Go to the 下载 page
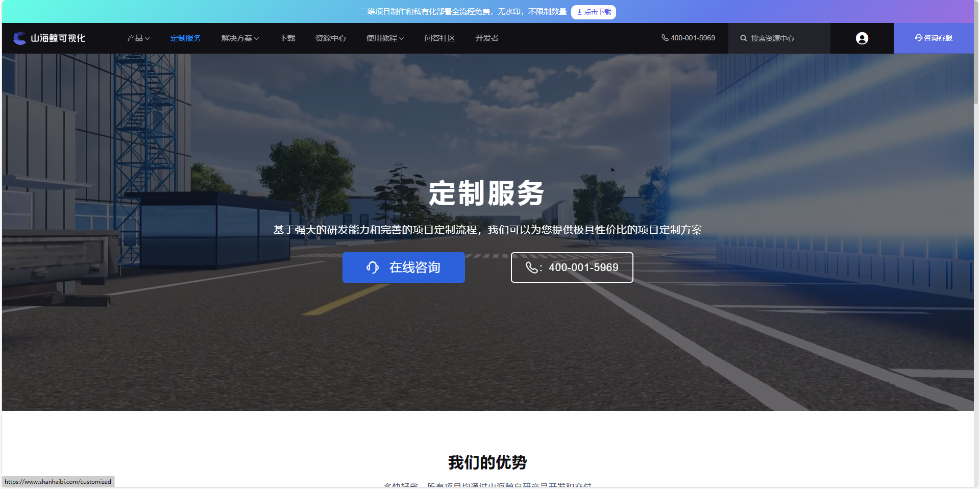The height and width of the screenshot is (489, 980). pos(287,38)
